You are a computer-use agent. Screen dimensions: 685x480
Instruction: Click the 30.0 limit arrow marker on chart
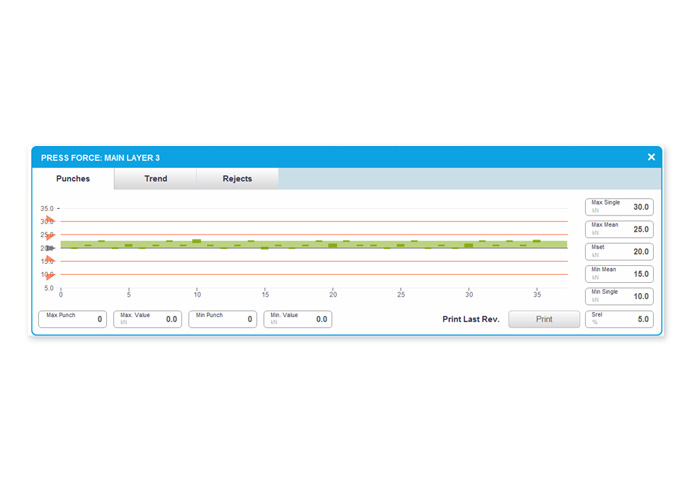pyautogui.click(x=50, y=219)
